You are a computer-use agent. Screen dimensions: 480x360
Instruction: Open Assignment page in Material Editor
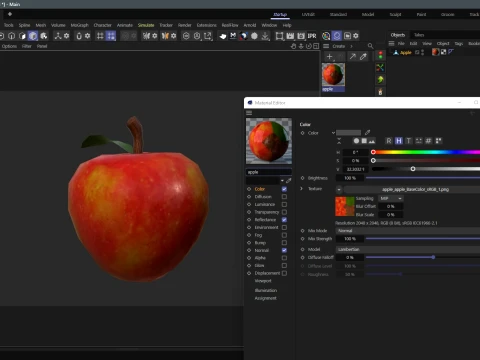pyautogui.click(x=265, y=298)
